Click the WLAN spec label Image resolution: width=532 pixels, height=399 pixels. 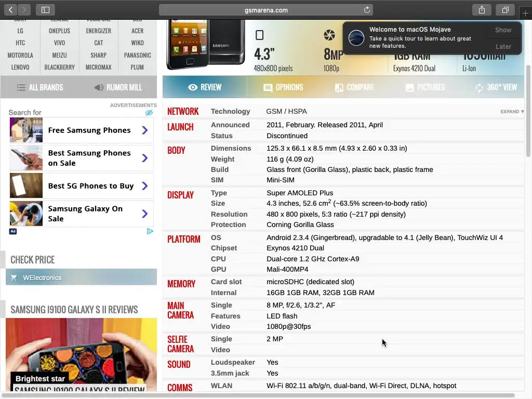pos(221,386)
